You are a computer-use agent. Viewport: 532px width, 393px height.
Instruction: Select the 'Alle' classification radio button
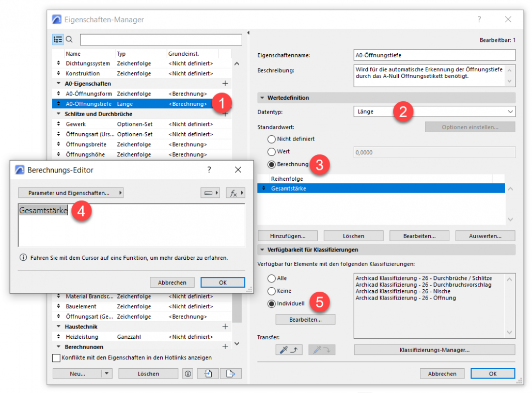271,278
